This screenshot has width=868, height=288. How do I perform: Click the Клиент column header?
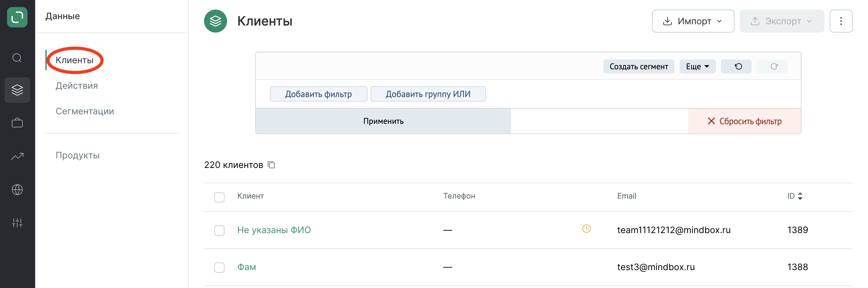pyautogui.click(x=250, y=196)
